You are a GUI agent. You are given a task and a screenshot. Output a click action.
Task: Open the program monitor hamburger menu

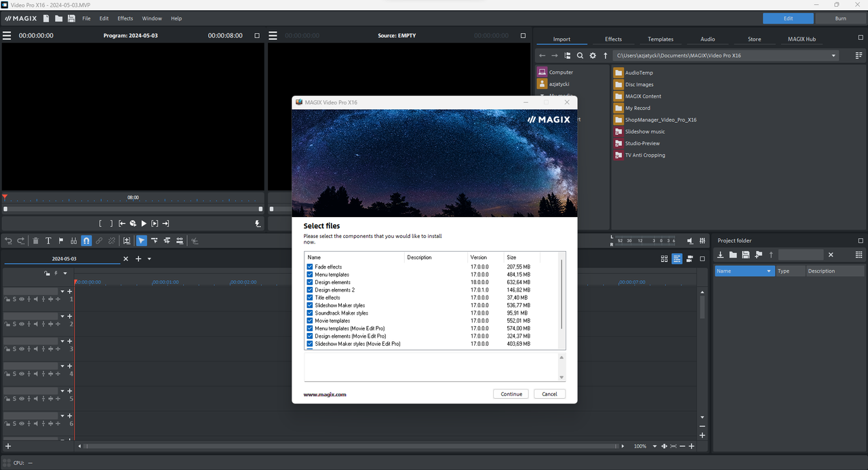(7, 35)
